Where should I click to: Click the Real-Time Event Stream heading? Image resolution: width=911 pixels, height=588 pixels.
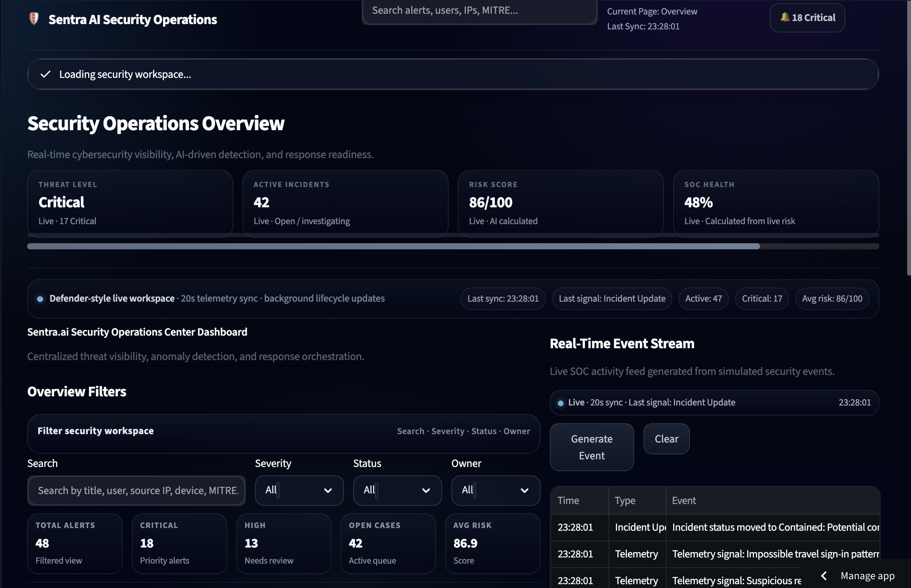coord(622,343)
